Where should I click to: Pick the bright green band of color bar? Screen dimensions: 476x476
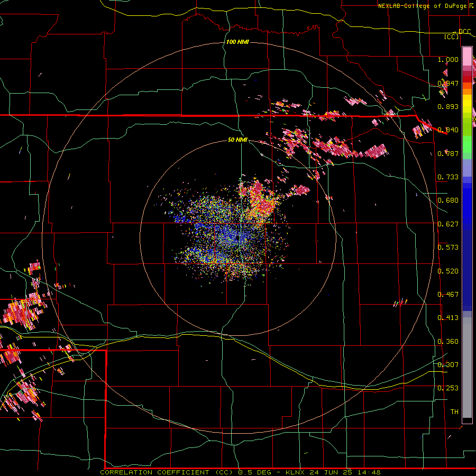467,144
